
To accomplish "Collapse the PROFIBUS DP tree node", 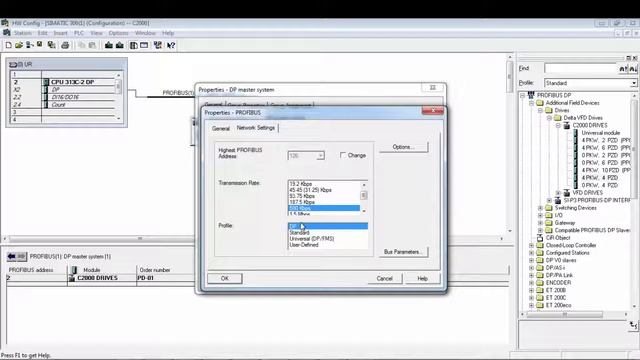I will pyautogui.click(x=522, y=95).
